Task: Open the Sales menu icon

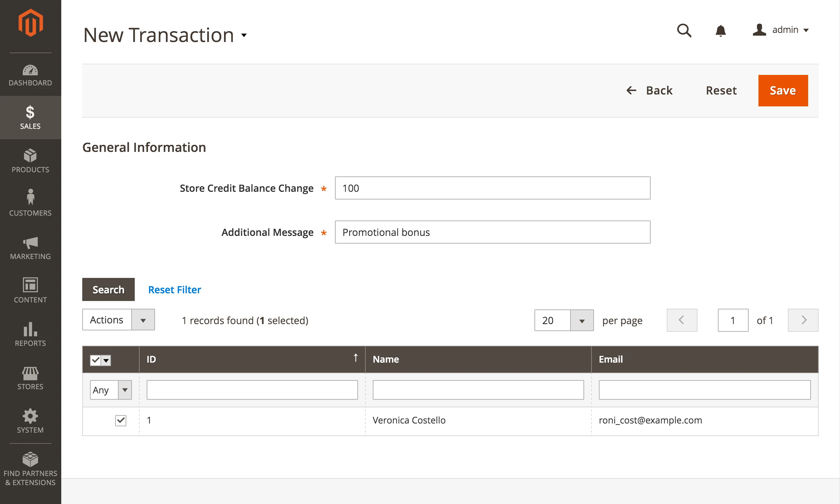Action: (30, 113)
